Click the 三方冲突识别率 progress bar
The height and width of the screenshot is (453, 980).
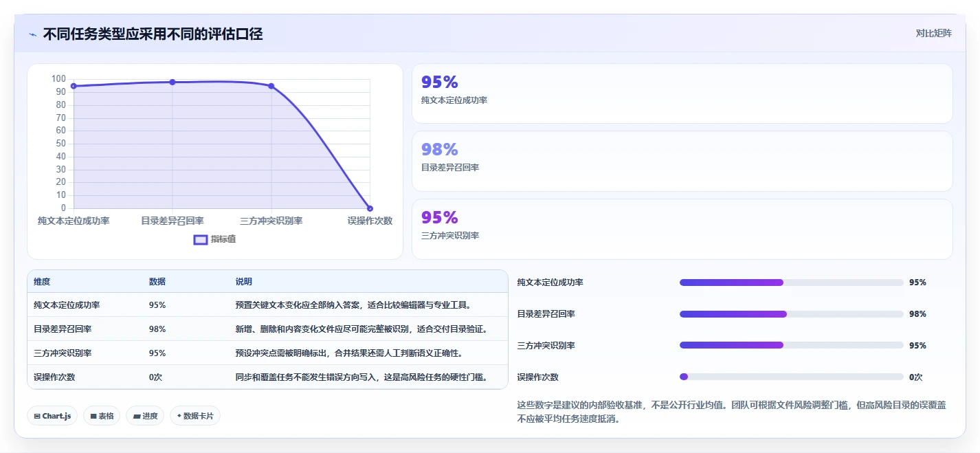click(791, 345)
